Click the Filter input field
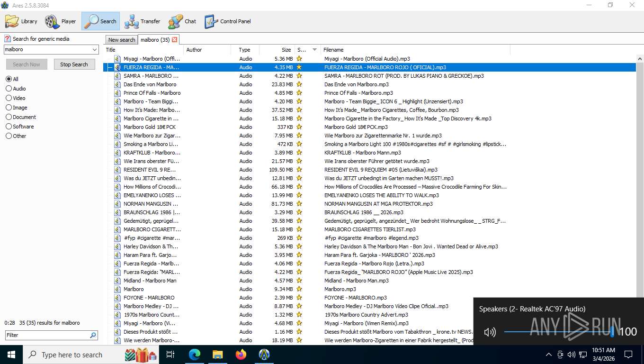The width and height of the screenshot is (644, 364). (x=47, y=335)
